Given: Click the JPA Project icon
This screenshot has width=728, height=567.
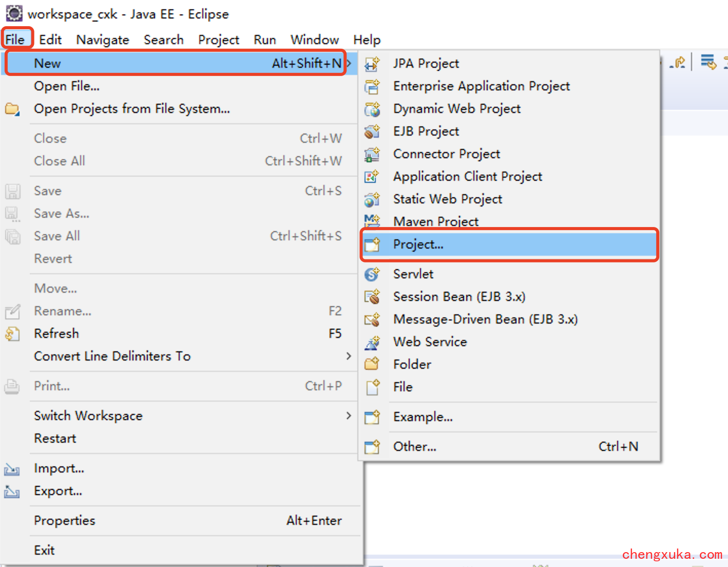Looking at the screenshot, I should (x=372, y=64).
